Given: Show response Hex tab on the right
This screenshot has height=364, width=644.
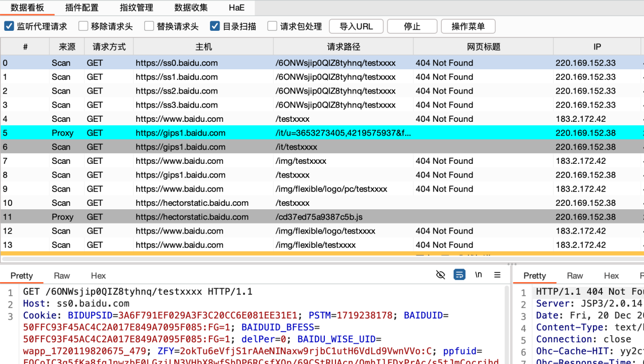Looking at the screenshot, I should pyautogui.click(x=611, y=276).
